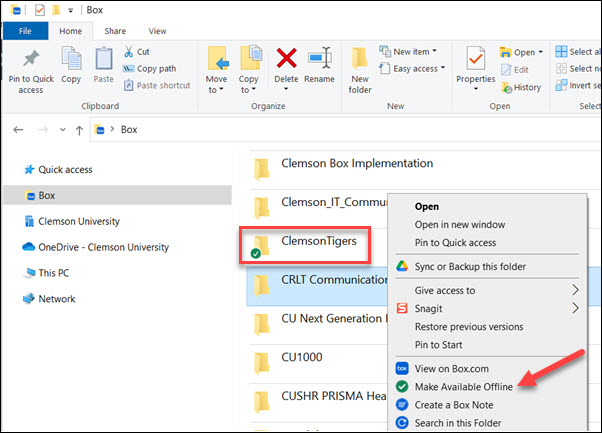Select Quick access in navigation pane
The image size is (602, 433).
[x=58, y=170]
